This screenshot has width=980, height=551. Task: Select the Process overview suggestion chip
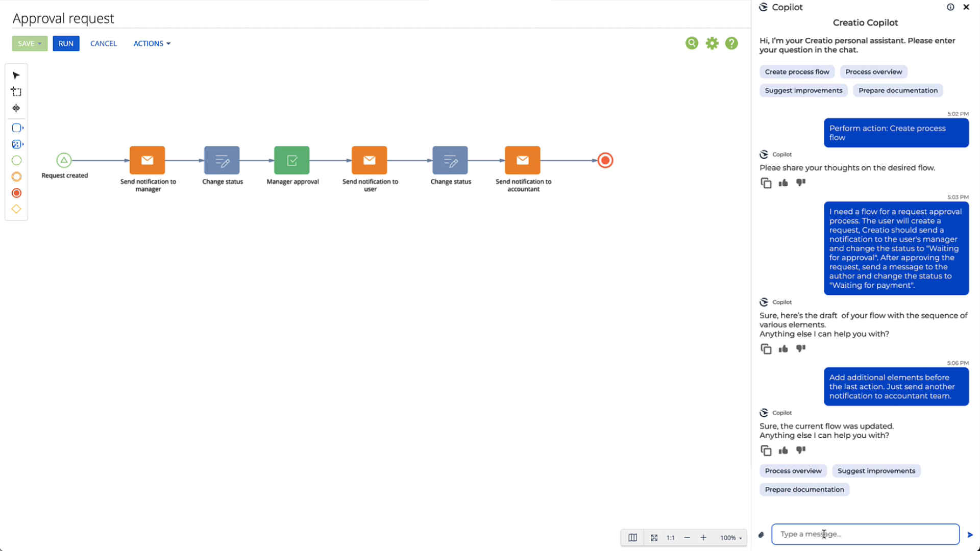[x=793, y=470]
